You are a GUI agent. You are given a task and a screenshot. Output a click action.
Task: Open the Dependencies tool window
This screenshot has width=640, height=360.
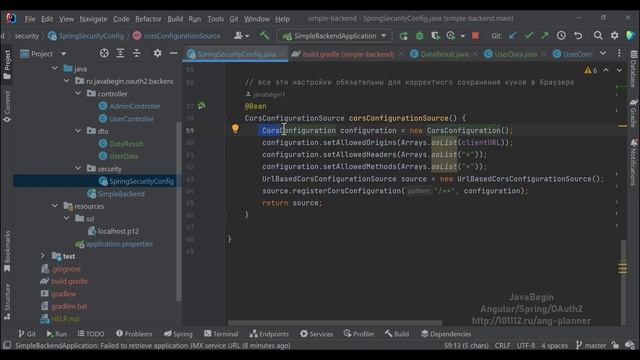point(446,334)
